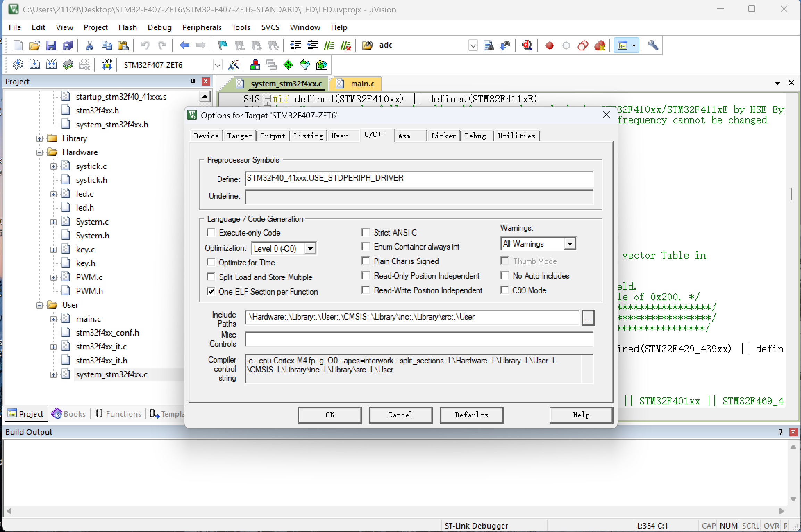Click the Paste clipboard icon

[123, 45]
